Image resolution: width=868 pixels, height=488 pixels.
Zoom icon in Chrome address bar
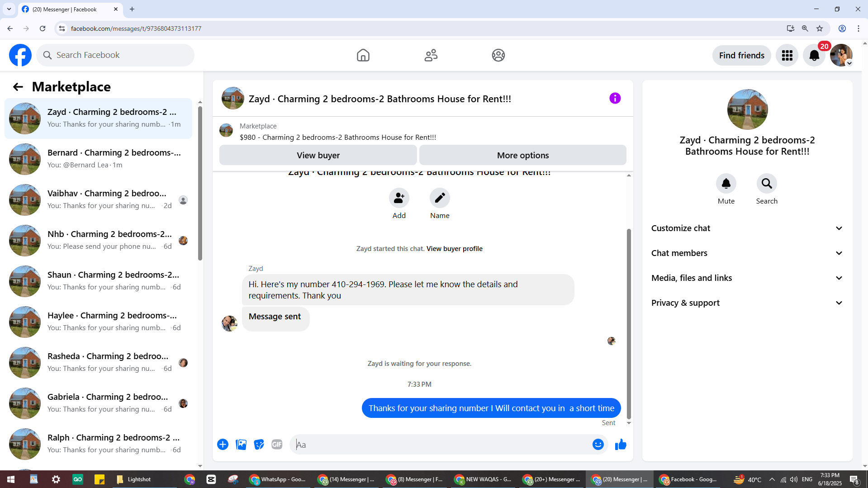(x=805, y=28)
